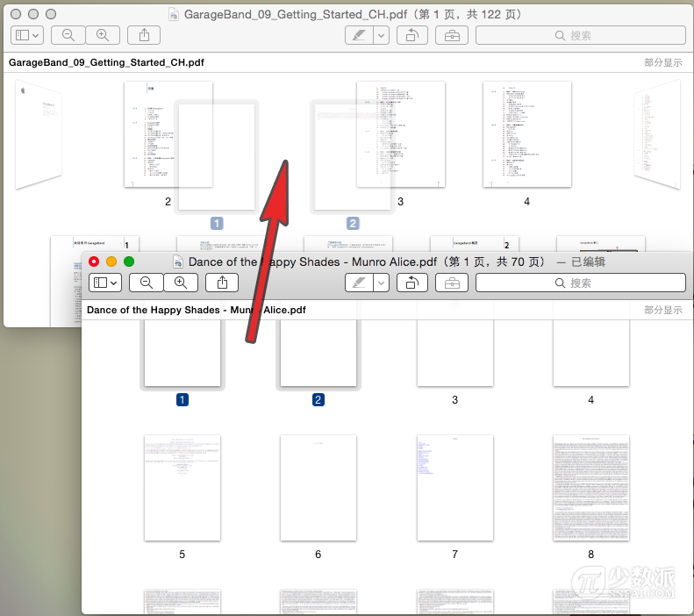Select page 7 thumbnail in Dance window
The image size is (694, 616).
(455, 488)
